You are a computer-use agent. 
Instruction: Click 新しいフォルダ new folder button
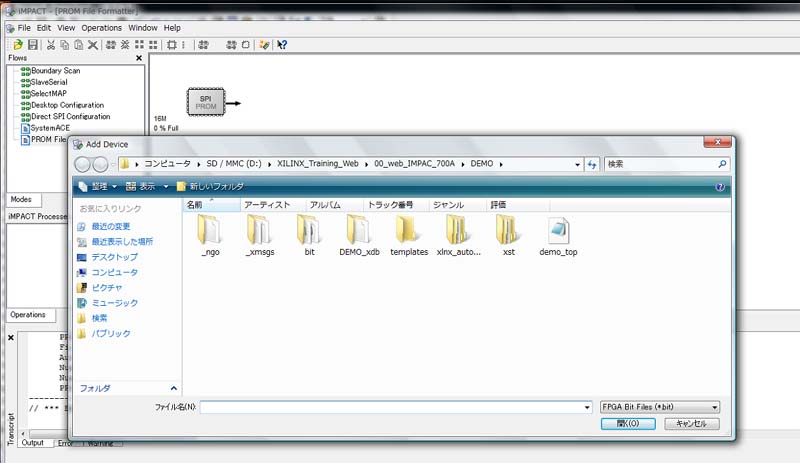[210, 187]
